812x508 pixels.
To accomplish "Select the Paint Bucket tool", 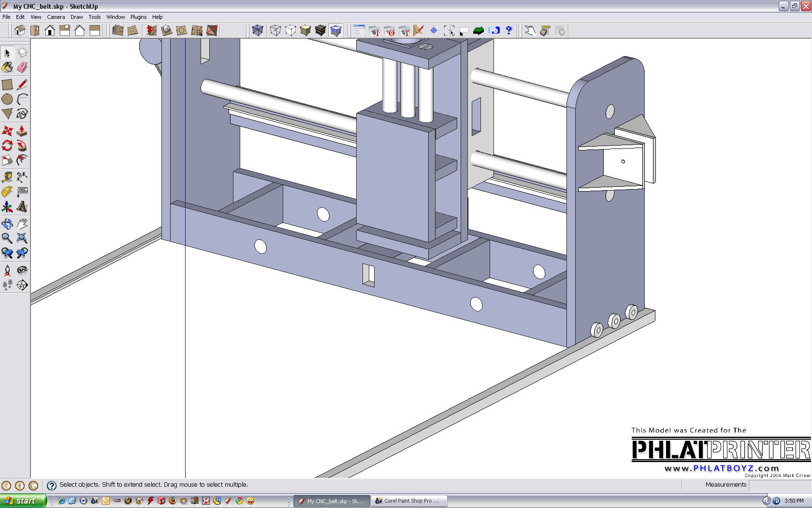I will (7, 68).
